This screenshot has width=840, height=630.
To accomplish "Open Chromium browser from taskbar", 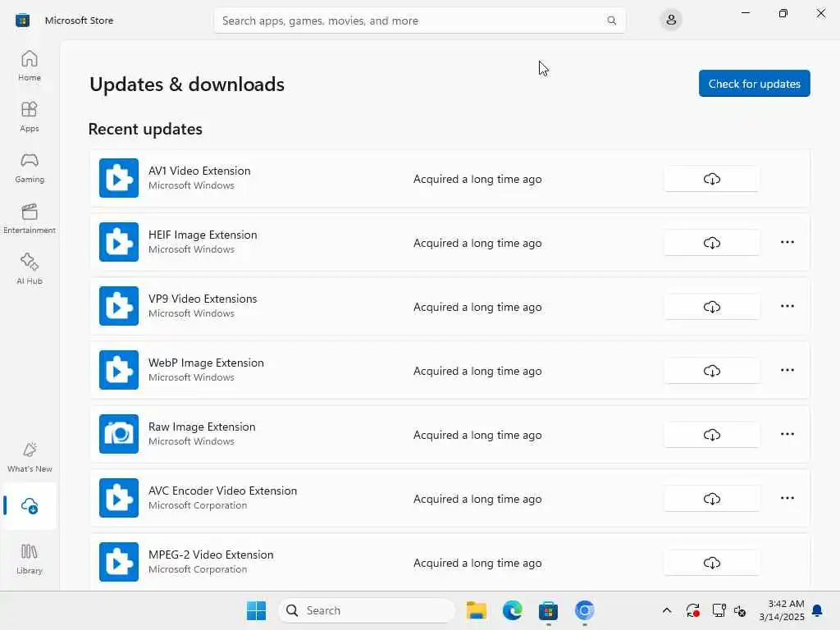I will 584,610.
